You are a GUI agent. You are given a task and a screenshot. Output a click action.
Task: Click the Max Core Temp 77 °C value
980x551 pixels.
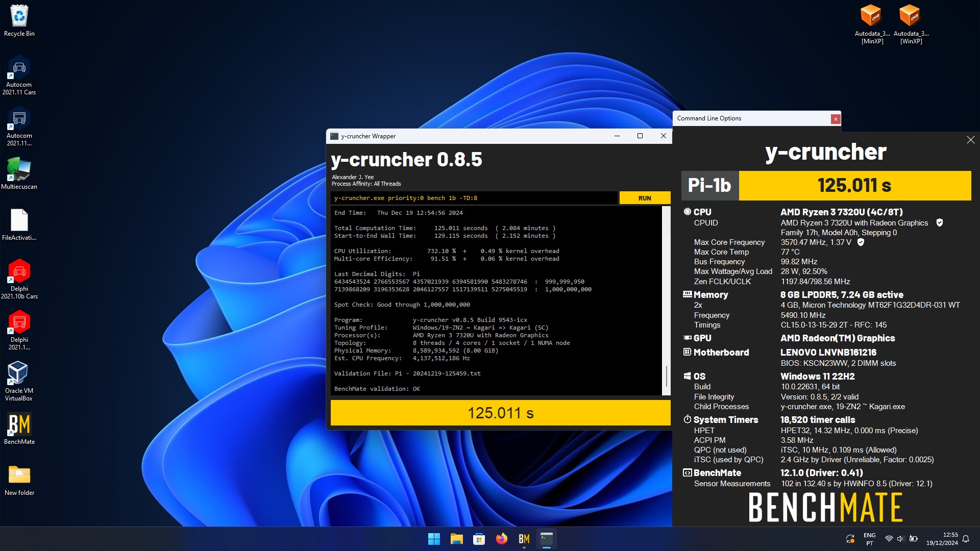point(790,252)
